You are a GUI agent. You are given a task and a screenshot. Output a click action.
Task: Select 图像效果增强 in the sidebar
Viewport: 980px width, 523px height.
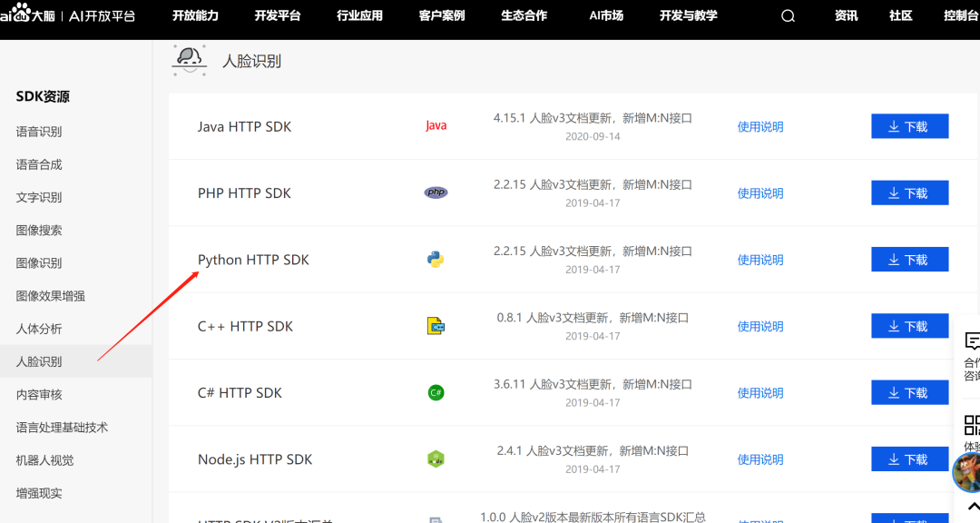[51, 296]
